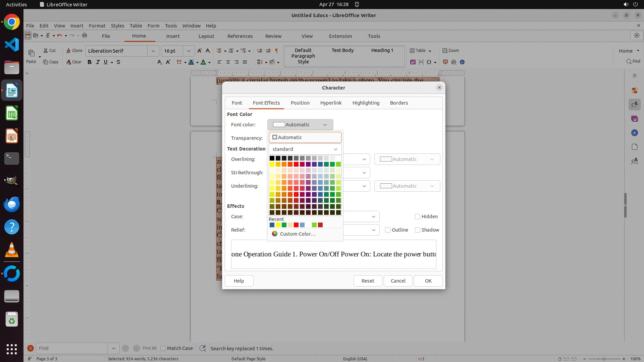Open the Zoom tool in ribbon
This screenshot has width=644, height=362.
click(450, 51)
